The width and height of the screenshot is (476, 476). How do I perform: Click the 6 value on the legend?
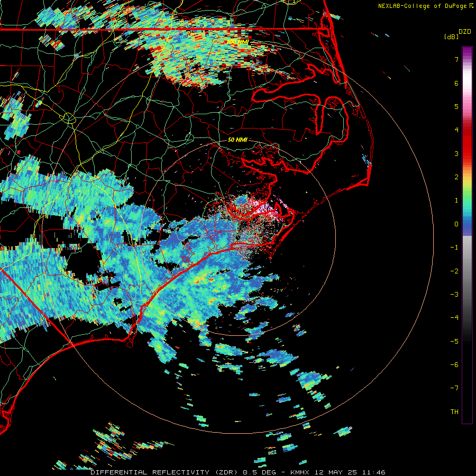click(x=456, y=83)
